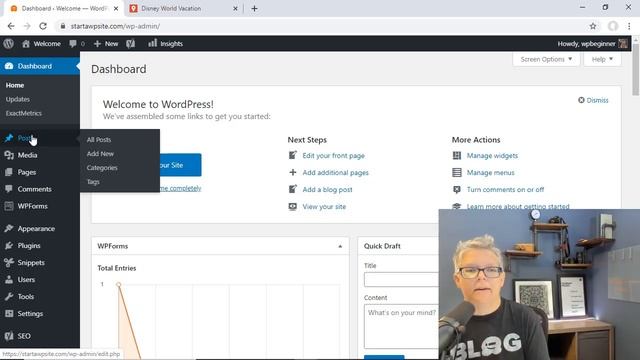Click the SEO Yoast icon in sidebar

(x=9, y=336)
